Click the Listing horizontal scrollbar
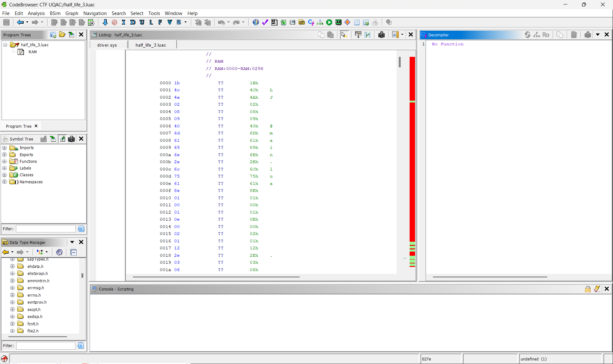The image size is (613, 364). [216, 277]
